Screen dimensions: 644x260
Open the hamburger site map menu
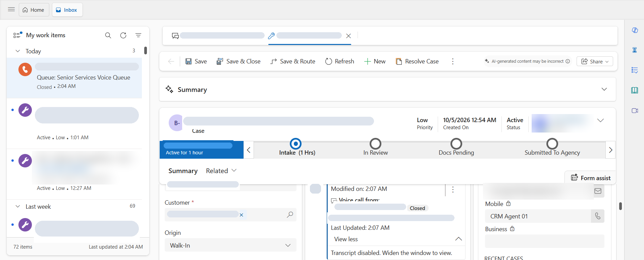point(11,9)
